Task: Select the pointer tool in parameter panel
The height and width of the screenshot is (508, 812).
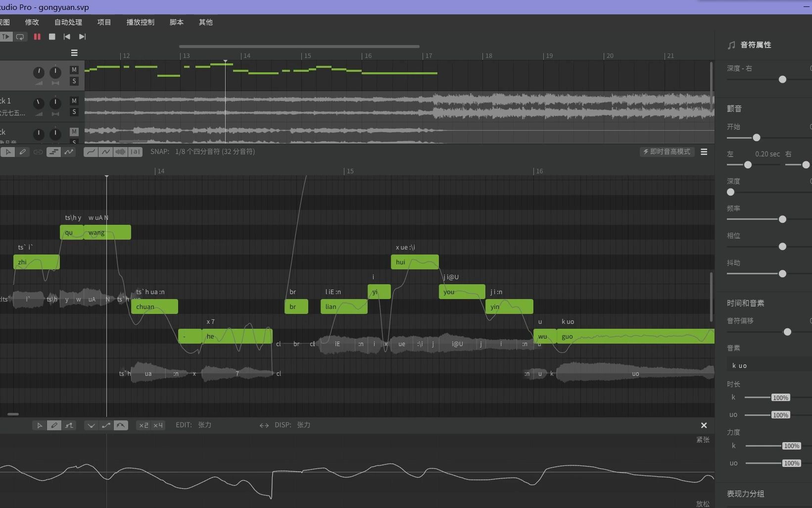Action: pyautogui.click(x=40, y=425)
